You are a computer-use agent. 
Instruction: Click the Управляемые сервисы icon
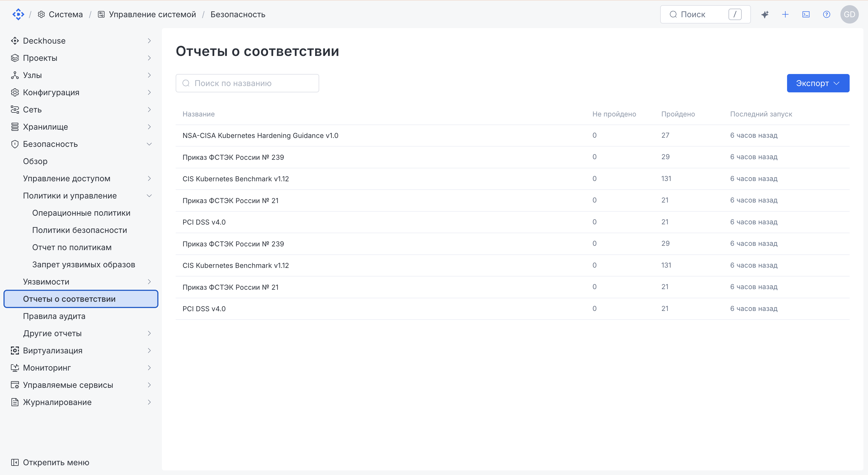pos(15,385)
